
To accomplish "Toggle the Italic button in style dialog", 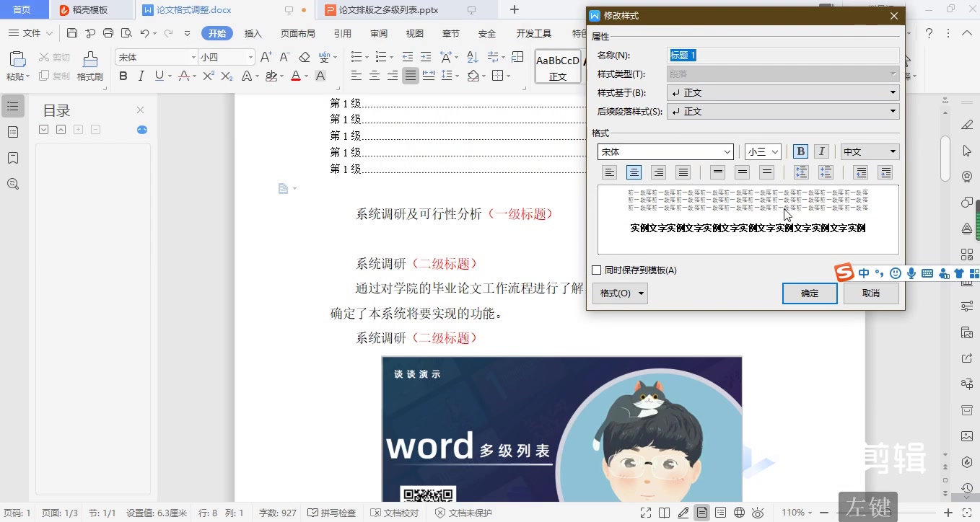I will click(x=821, y=151).
